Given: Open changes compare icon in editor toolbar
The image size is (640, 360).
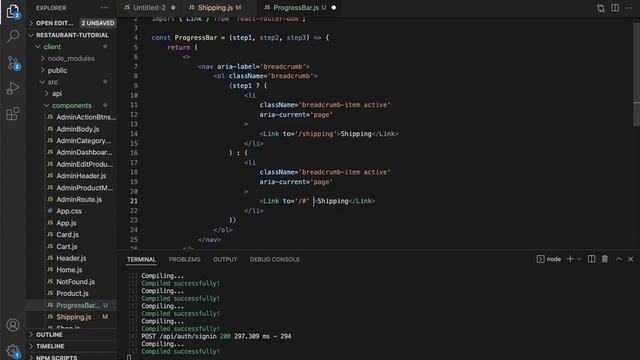Looking at the screenshot, I should point(601,8).
